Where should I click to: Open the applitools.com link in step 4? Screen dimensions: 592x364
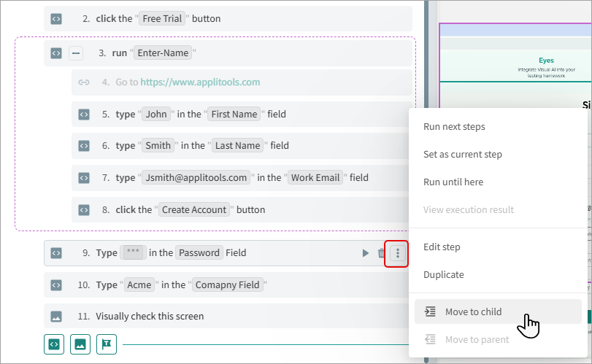point(200,82)
